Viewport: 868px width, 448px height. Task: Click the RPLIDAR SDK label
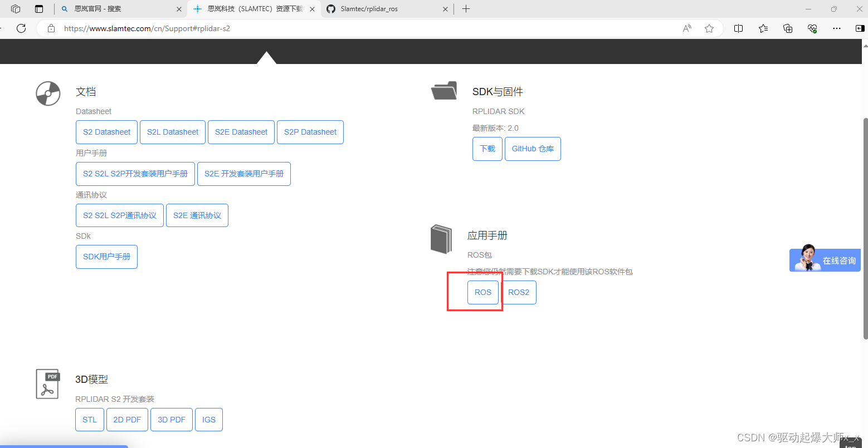(x=499, y=111)
